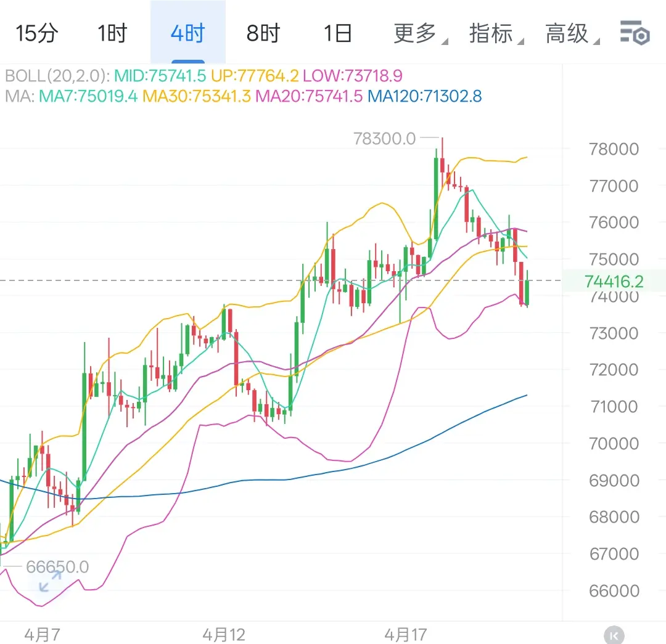Click the 71000 price axis label
This screenshot has width=666, height=644.
point(614,407)
